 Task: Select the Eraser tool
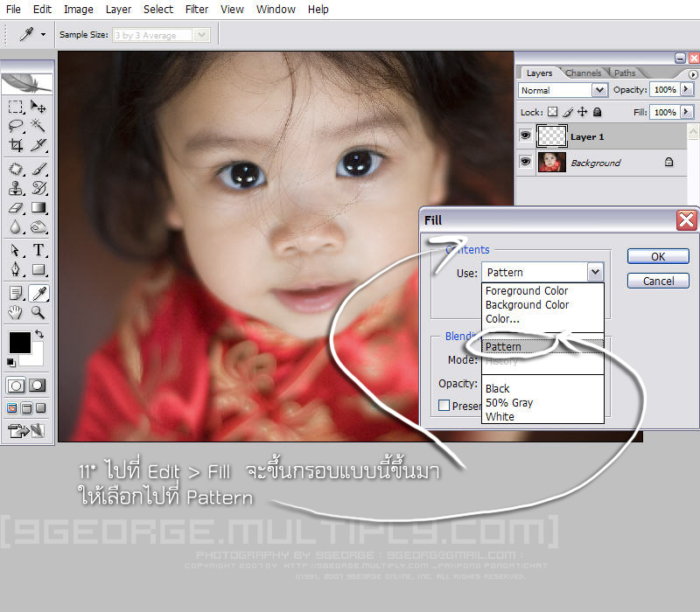[15, 208]
